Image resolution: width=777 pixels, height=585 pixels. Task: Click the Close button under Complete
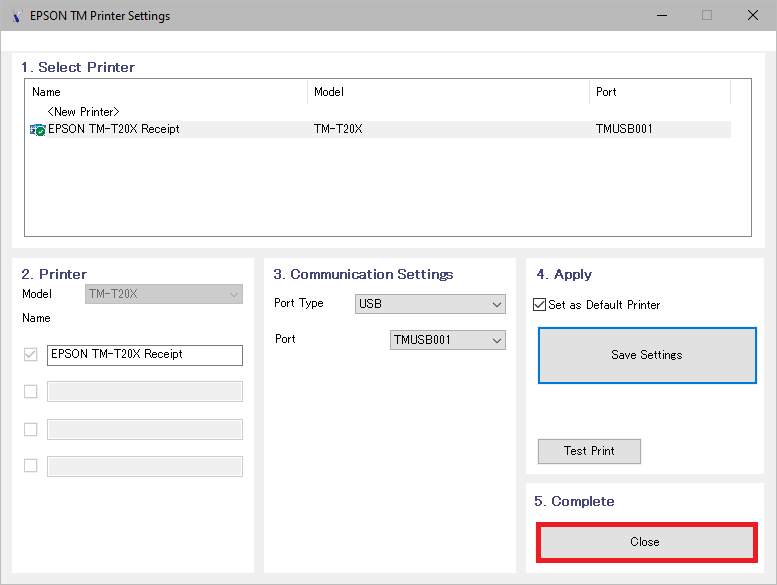tap(647, 542)
